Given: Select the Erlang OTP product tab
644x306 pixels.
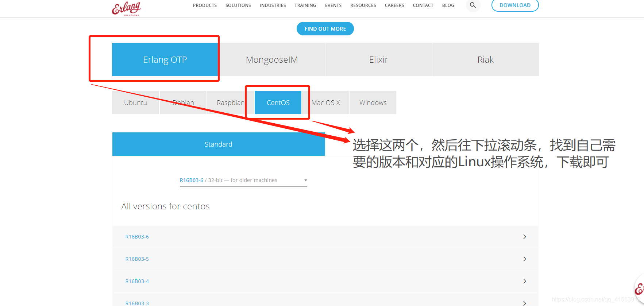Looking at the screenshot, I should click(x=165, y=59).
